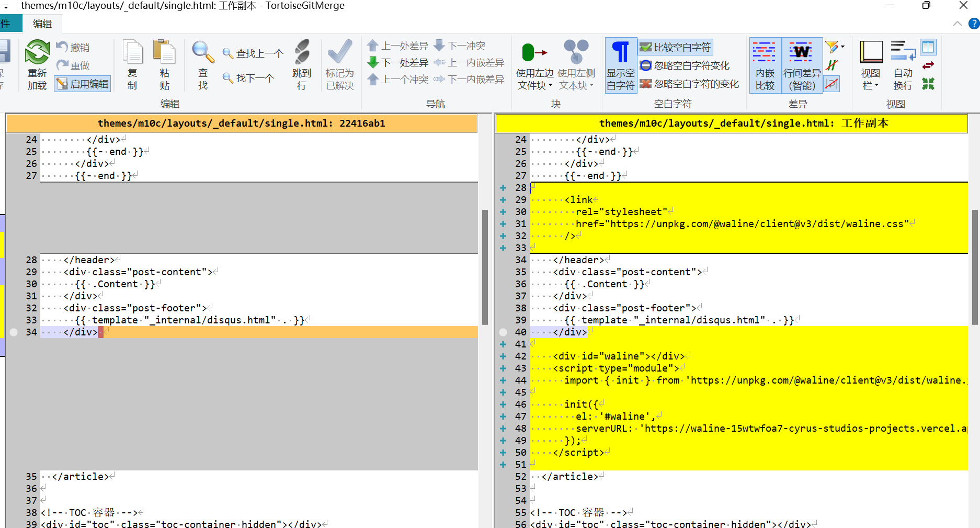Click the 撤销 (undo) button
The width and height of the screenshot is (980, 528).
coord(73,47)
